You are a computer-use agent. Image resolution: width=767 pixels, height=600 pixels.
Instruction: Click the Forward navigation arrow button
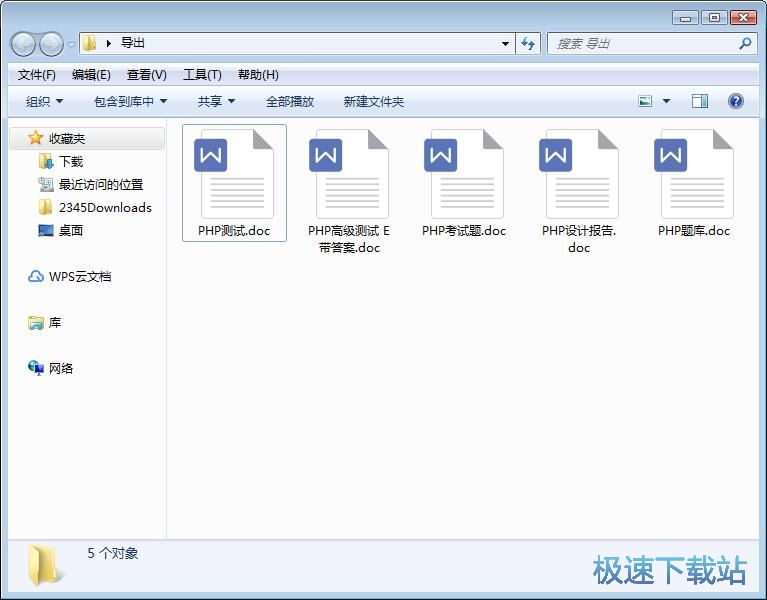pos(51,44)
